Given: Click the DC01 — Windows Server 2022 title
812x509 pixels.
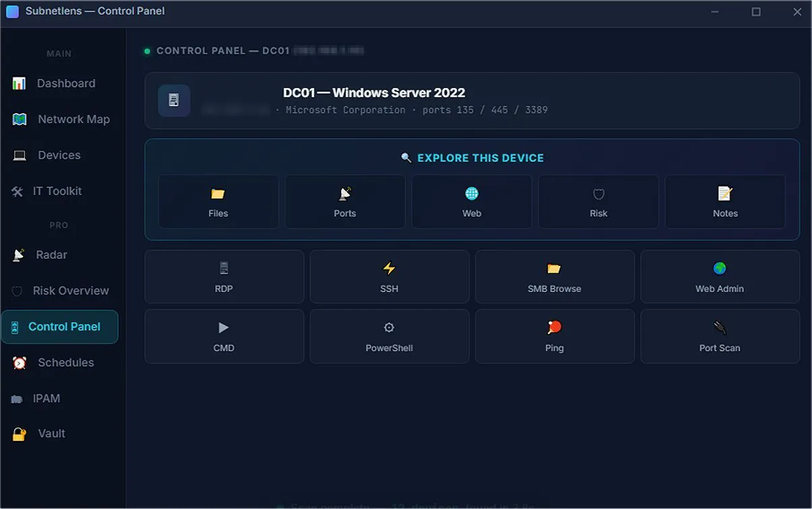Looking at the screenshot, I should click(x=374, y=93).
